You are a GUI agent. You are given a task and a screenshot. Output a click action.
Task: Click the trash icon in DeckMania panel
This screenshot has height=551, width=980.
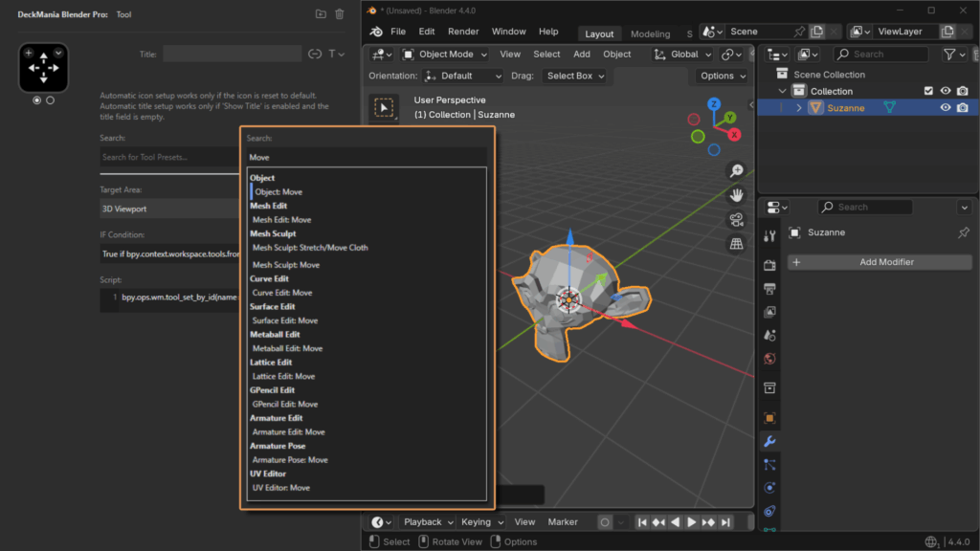click(x=340, y=14)
